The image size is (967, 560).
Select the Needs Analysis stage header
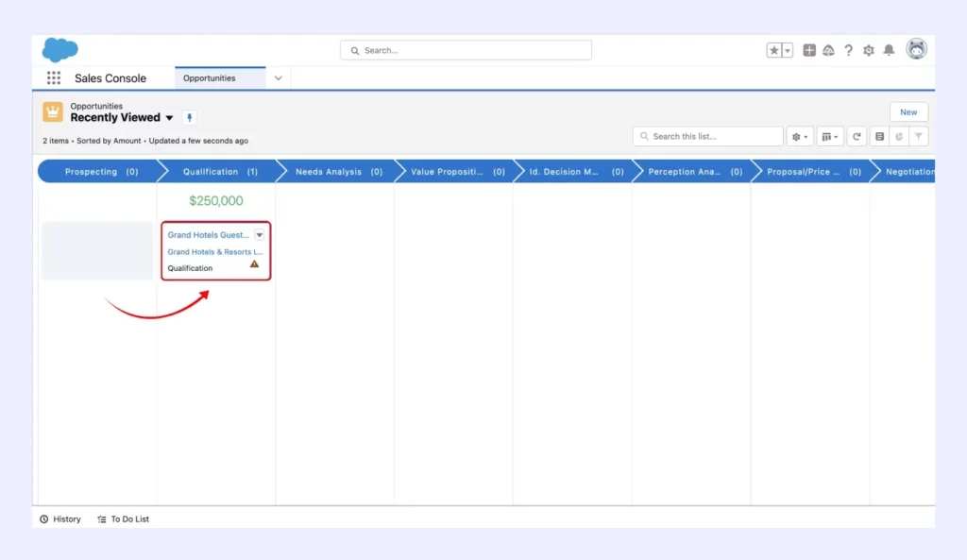[339, 172]
